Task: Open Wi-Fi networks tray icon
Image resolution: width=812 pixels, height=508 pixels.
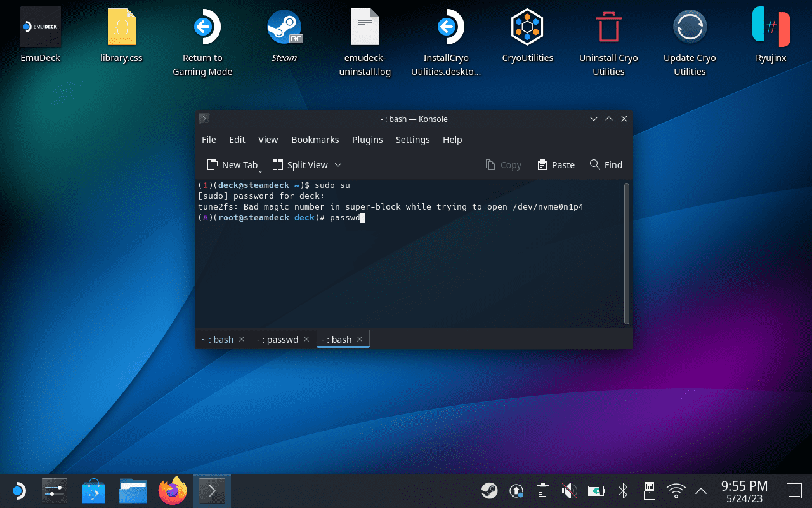Action: [x=676, y=490]
